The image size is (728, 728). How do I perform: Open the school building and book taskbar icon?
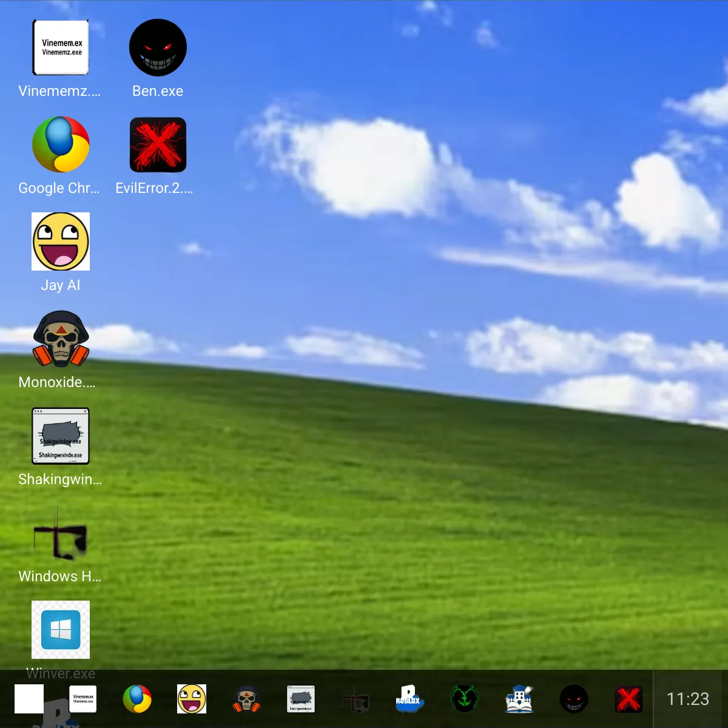point(519,699)
